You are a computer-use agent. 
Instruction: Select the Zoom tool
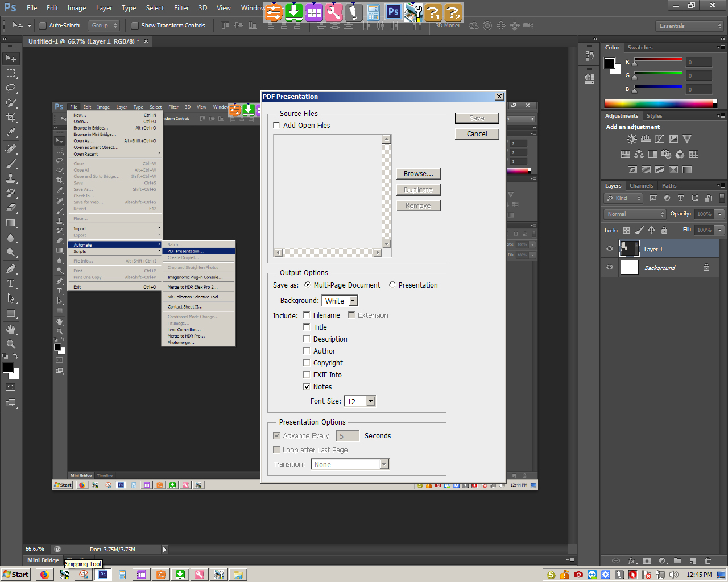click(11, 344)
